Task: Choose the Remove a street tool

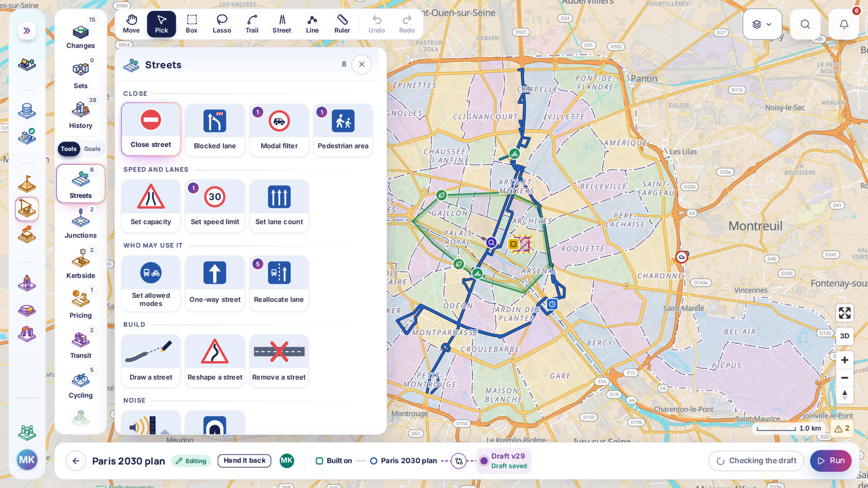Action: pos(279,361)
